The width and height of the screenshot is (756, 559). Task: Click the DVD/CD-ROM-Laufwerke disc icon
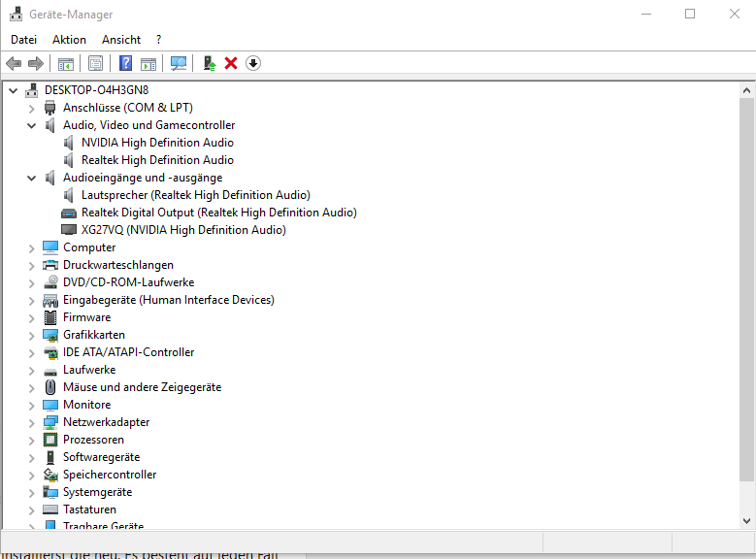pyautogui.click(x=50, y=282)
